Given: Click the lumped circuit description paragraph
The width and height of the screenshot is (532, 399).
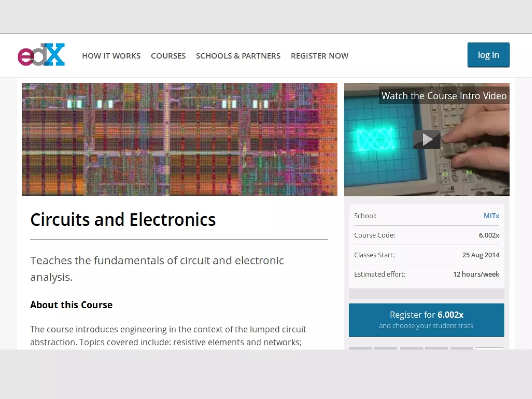Looking at the screenshot, I should click(x=168, y=335).
